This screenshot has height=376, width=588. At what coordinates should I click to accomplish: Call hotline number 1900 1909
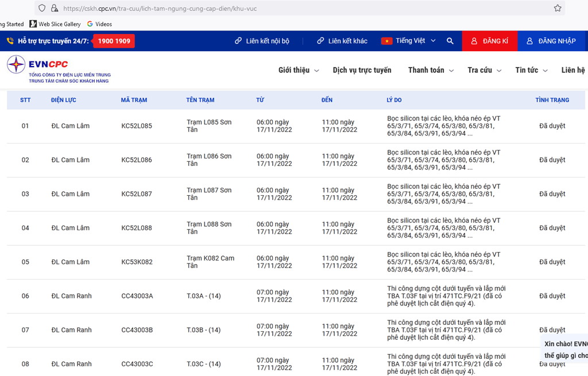coord(114,41)
